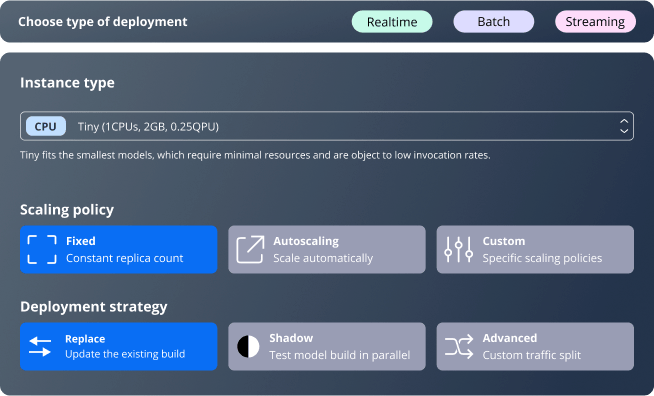Click the Tiny instance description text

[255, 155]
